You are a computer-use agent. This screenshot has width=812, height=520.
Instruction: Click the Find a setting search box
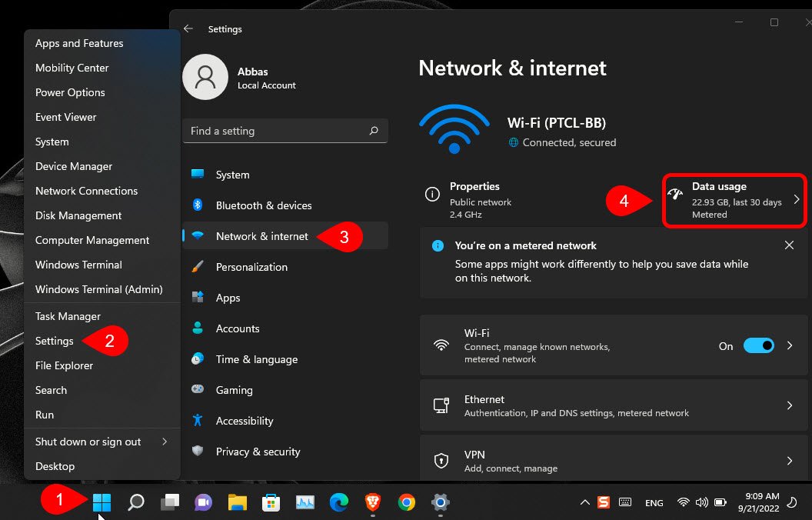[x=278, y=131]
